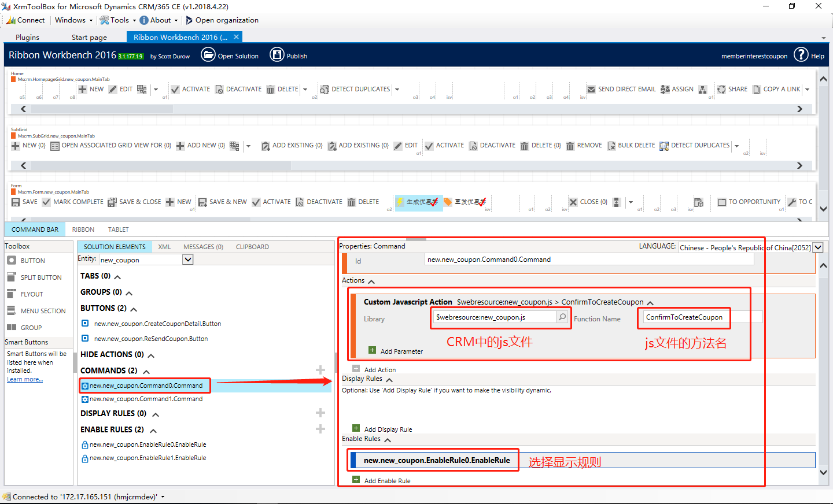
Task: Click Add Display Rule
Action: click(x=382, y=429)
